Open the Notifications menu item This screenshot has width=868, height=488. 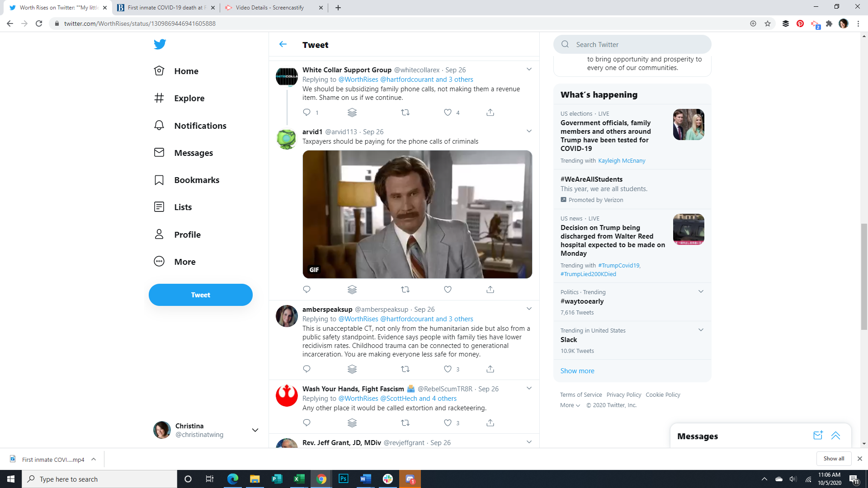click(x=200, y=126)
